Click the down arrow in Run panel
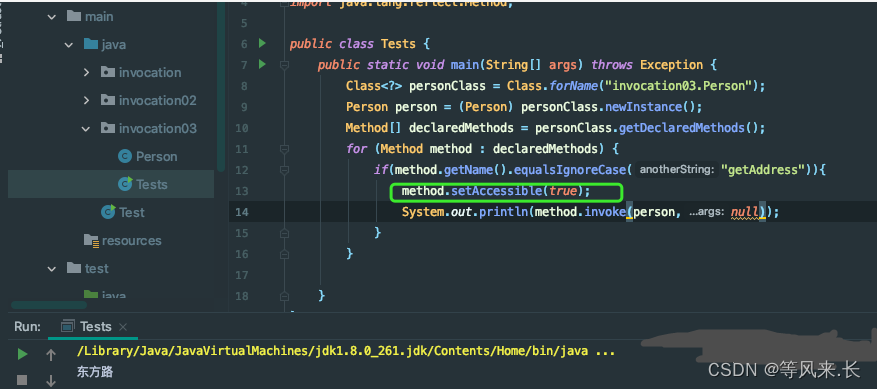877x389 pixels. pyautogui.click(x=51, y=381)
